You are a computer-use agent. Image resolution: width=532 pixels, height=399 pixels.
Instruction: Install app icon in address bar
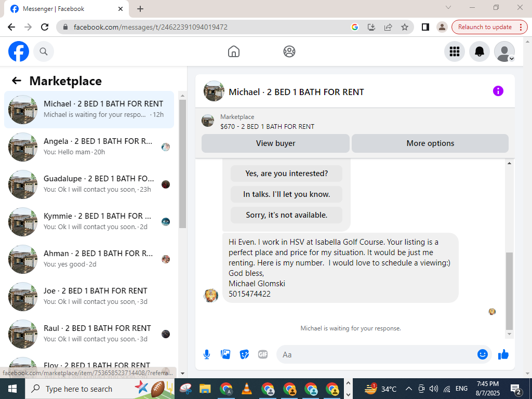click(x=371, y=27)
